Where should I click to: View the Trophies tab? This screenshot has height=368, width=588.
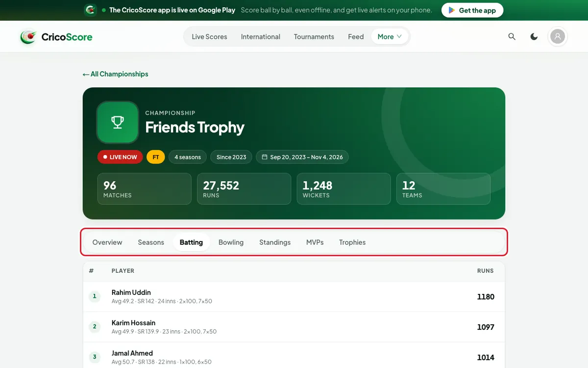click(352, 242)
